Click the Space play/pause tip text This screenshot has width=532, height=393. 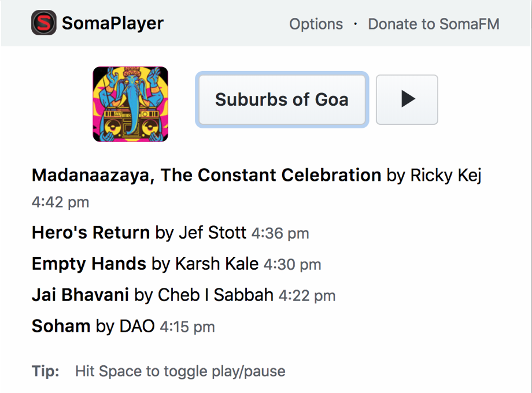(180, 371)
